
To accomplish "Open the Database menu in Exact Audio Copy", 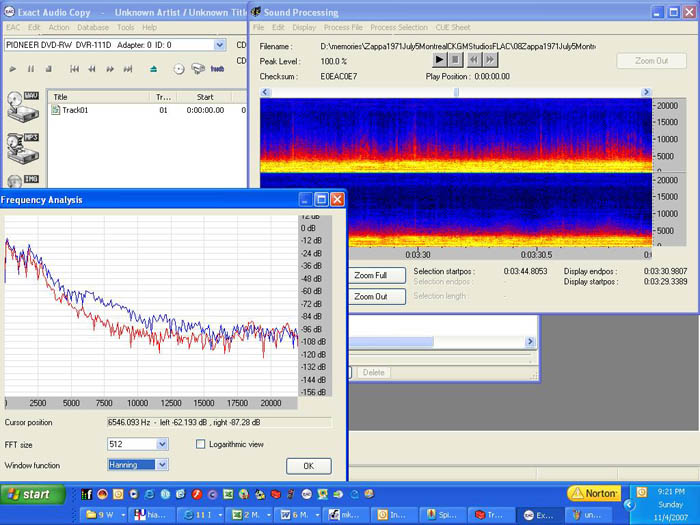I will [93, 28].
